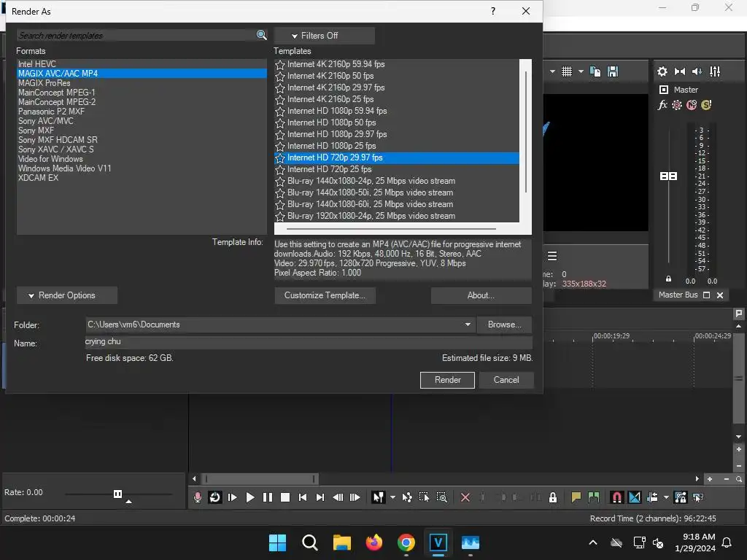The image size is (747, 560).
Task: Click the Pause button
Action: [268, 497]
